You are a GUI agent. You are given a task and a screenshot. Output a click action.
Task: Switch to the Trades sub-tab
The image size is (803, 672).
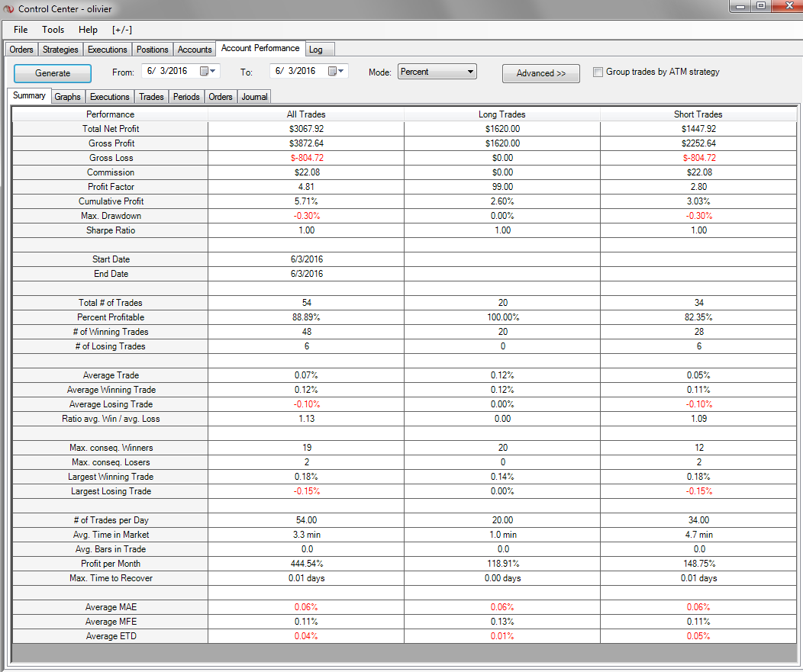tap(151, 97)
